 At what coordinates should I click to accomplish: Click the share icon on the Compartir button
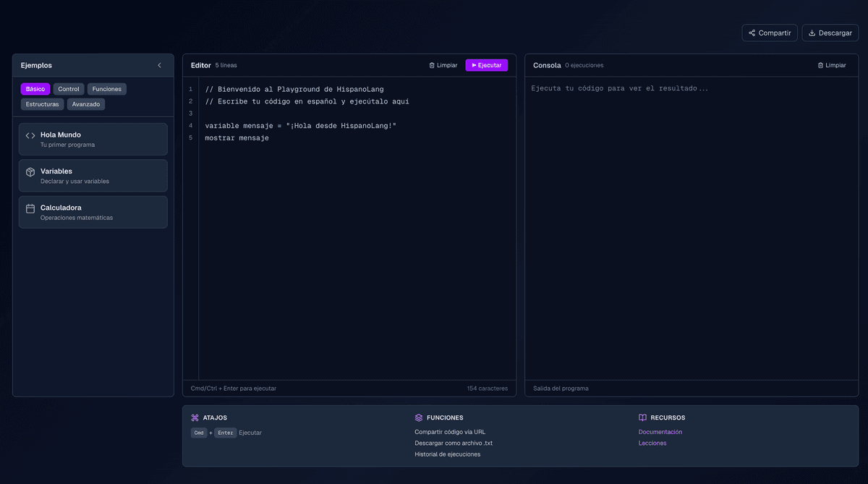[x=753, y=33]
